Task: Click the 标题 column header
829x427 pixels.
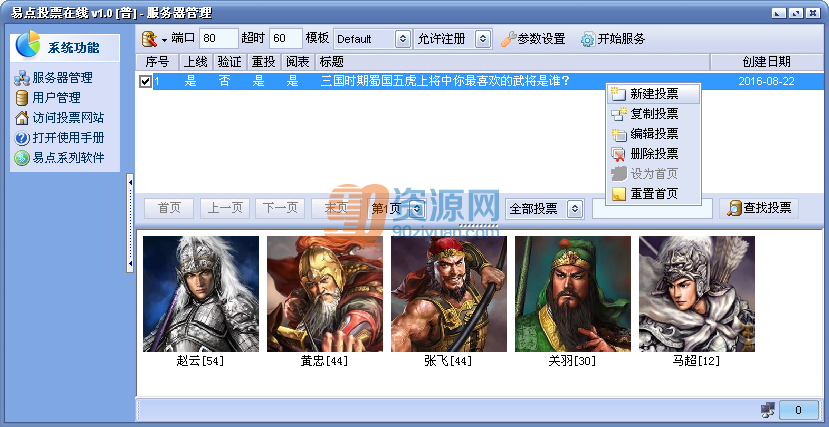Action: [512, 62]
